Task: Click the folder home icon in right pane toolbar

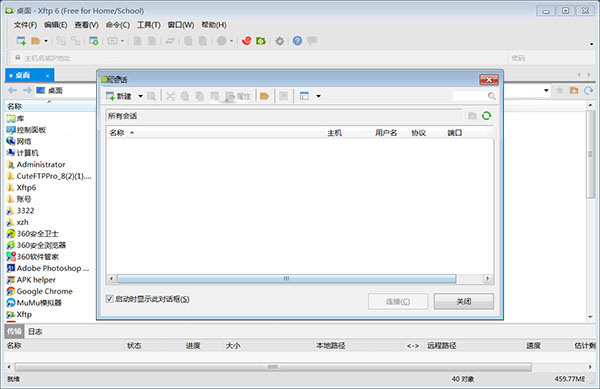Action: coord(574,90)
